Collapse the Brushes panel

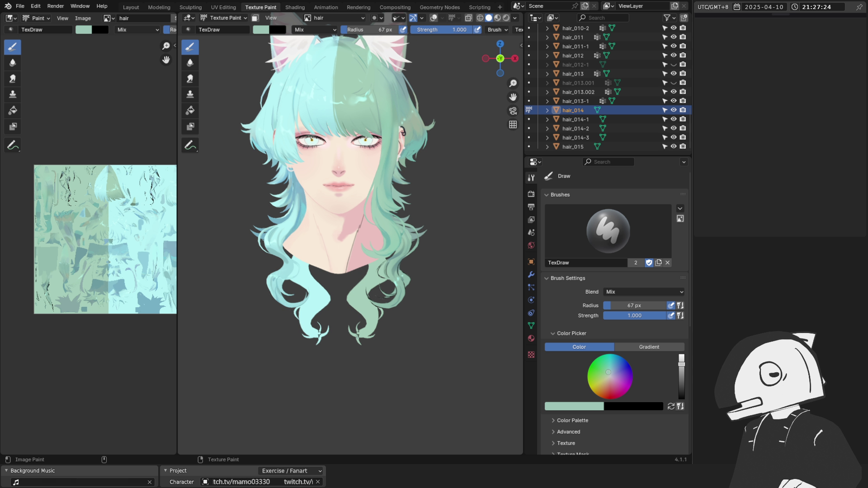click(547, 195)
